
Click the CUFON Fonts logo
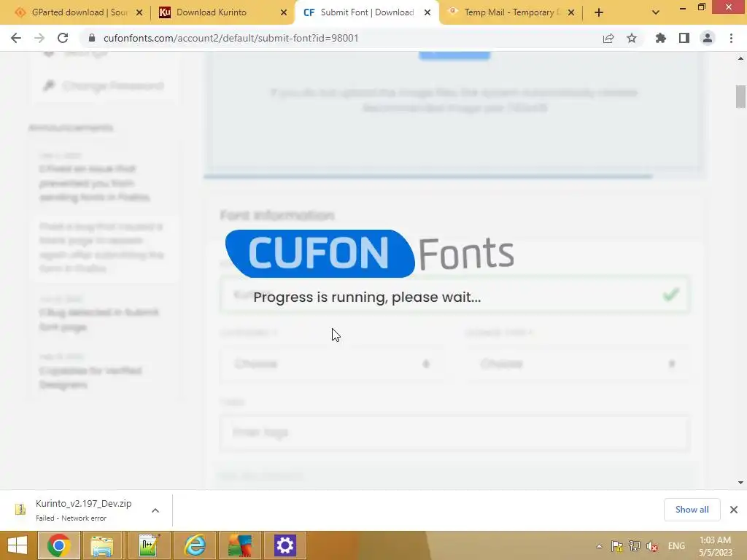370,253
